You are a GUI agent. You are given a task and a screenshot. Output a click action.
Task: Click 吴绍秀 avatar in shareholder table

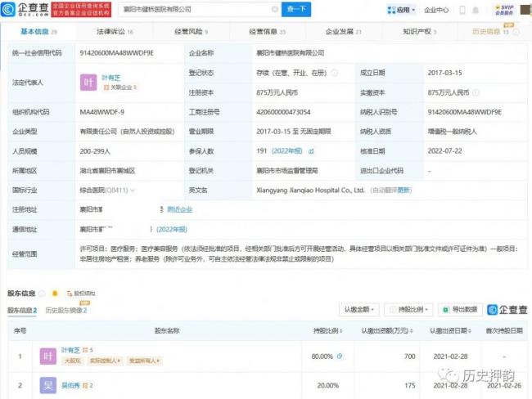47,384
